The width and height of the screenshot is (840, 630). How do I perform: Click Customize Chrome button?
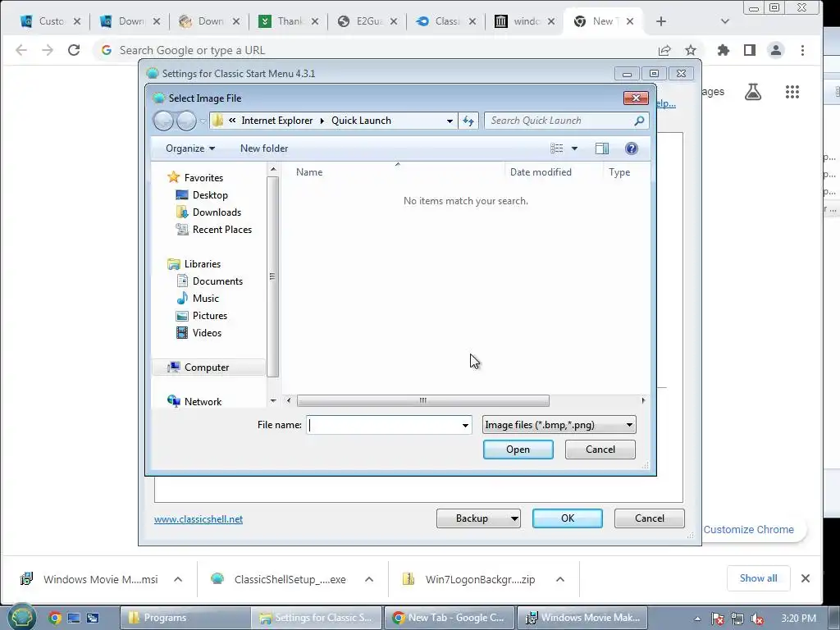[748, 529]
